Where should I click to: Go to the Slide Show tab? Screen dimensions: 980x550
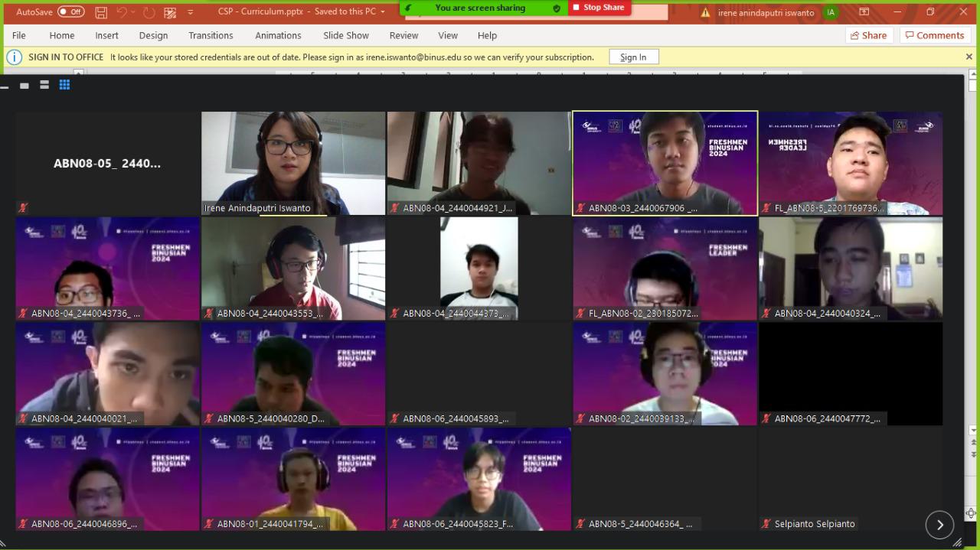[346, 35]
